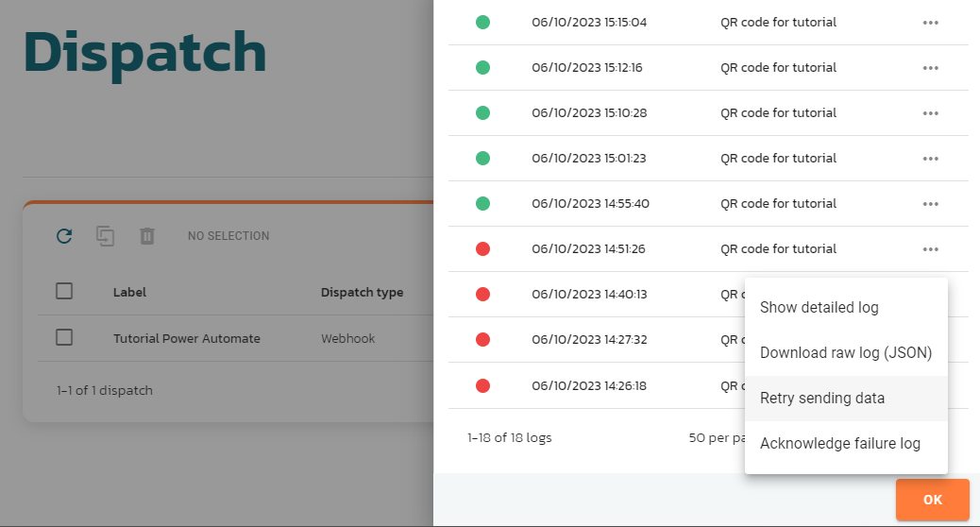
Task: Open the Tutorial Power Automate dispatch
Action: tap(186, 338)
